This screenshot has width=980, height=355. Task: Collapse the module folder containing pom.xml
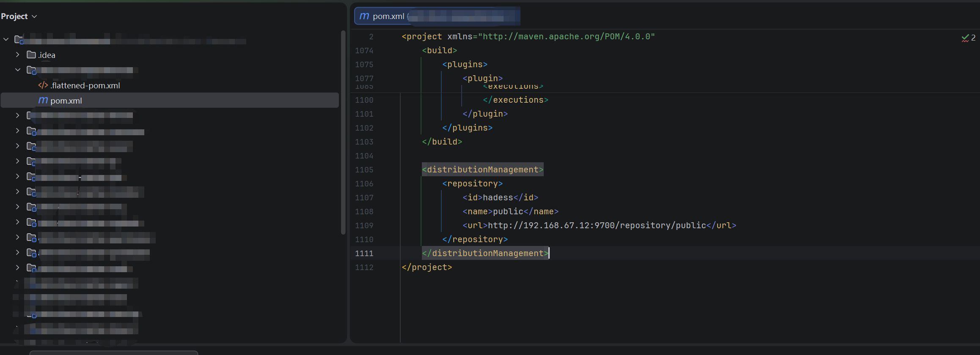17,70
